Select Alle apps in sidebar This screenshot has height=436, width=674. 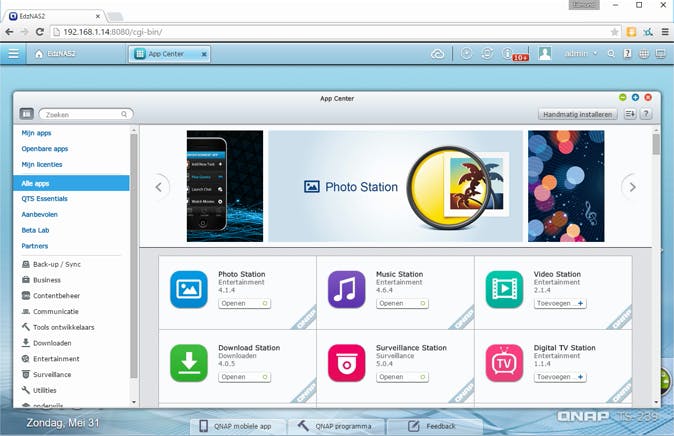click(71, 183)
